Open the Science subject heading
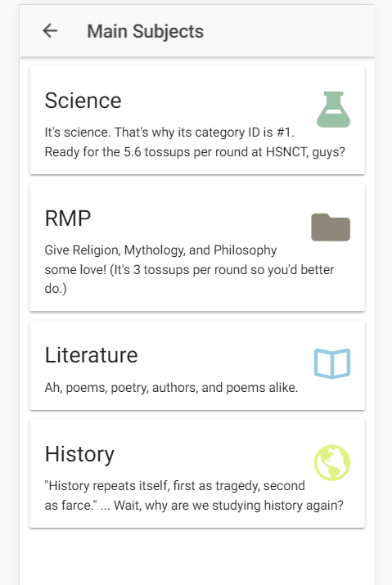Viewport: 392px width, 585px height. pyautogui.click(x=83, y=101)
